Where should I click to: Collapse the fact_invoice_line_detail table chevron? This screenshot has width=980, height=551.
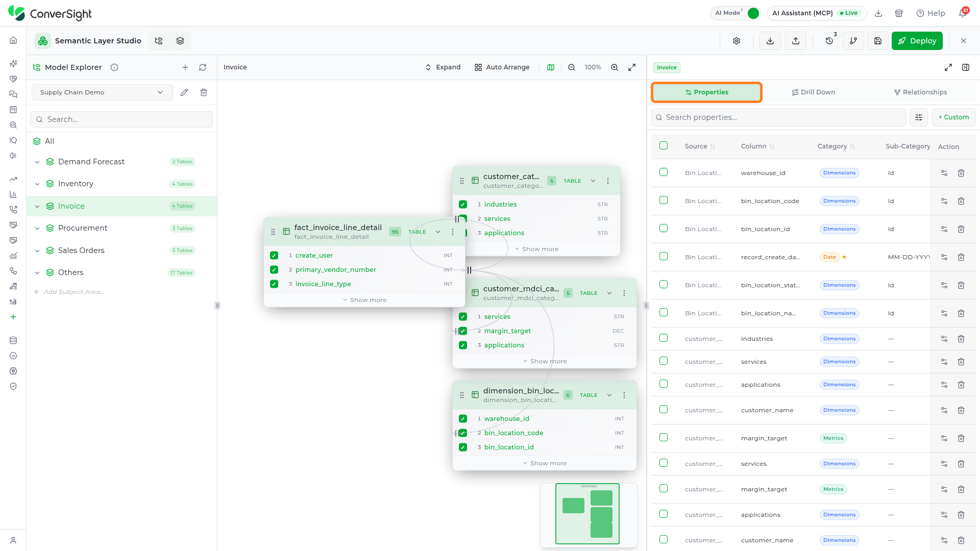438,232
